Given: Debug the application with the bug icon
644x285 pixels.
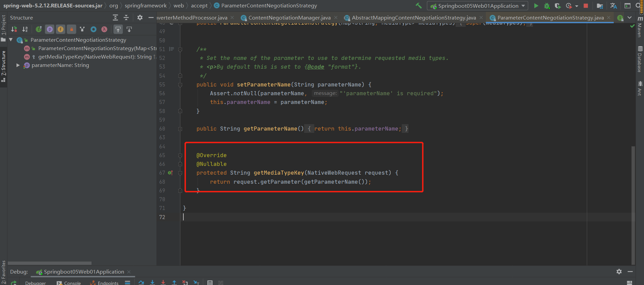Looking at the screenshot, I should (547, 6).
